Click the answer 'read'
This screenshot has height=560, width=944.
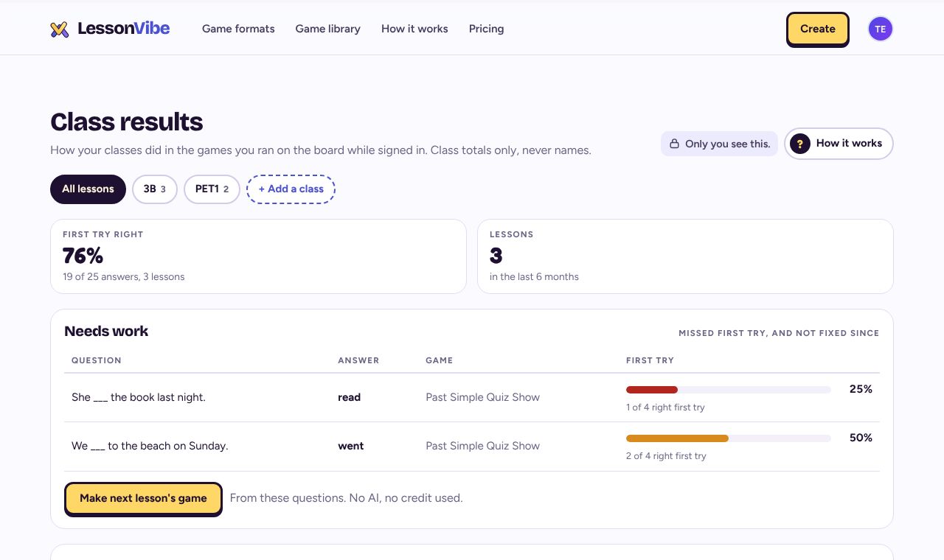click(349, 397)
